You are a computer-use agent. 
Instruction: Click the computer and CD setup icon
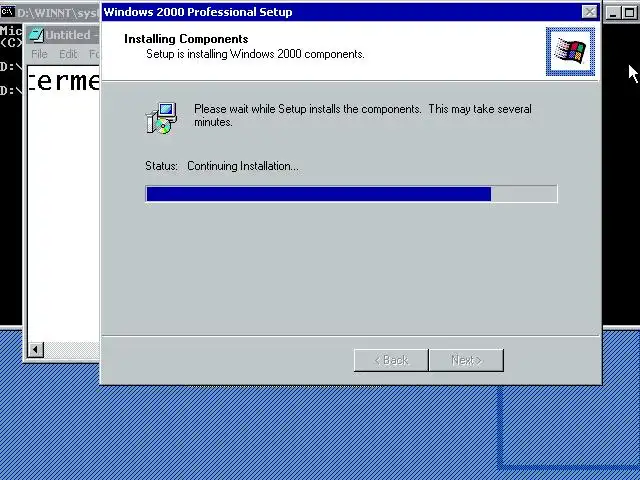(x=161, y=118)
